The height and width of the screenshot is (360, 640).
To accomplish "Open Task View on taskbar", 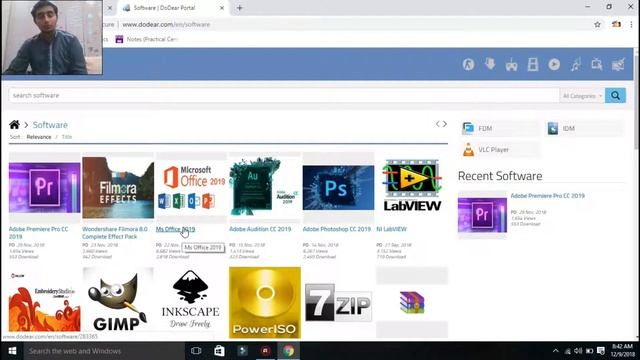I will point(196,351).
